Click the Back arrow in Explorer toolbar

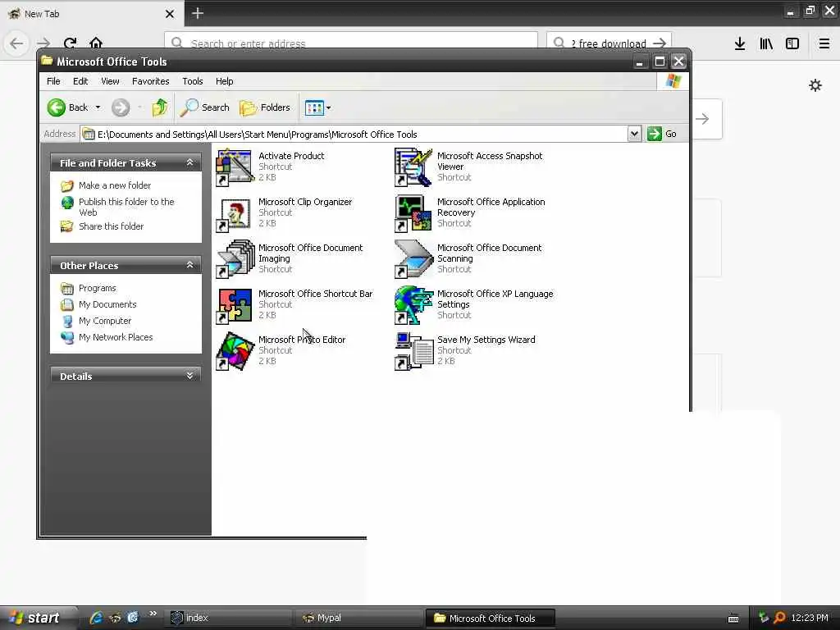57,107
